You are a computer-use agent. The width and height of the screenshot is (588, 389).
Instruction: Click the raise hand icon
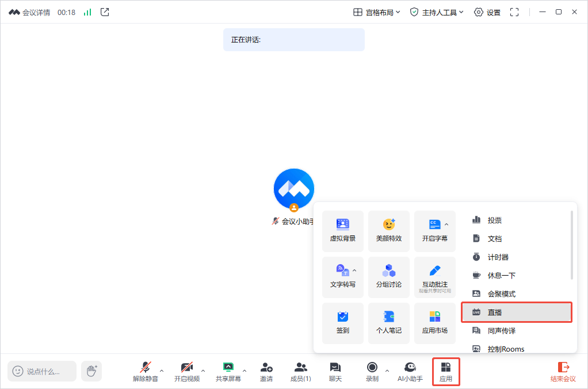pyautogui.click(x=91, y=371)
